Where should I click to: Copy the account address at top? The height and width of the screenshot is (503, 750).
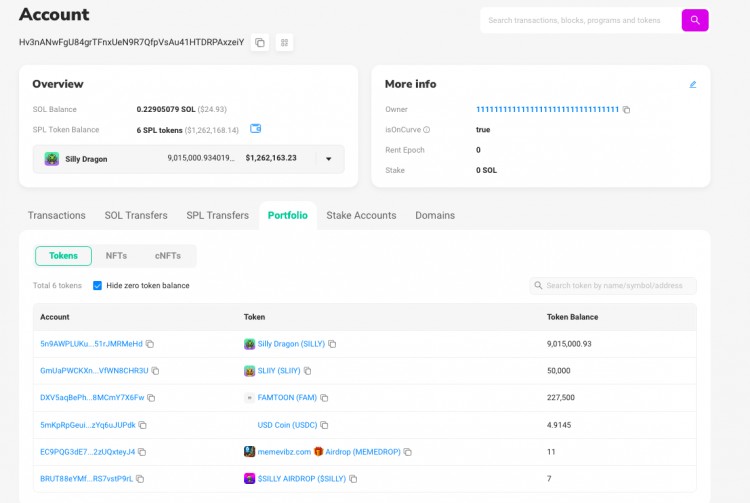click(260, 43)
